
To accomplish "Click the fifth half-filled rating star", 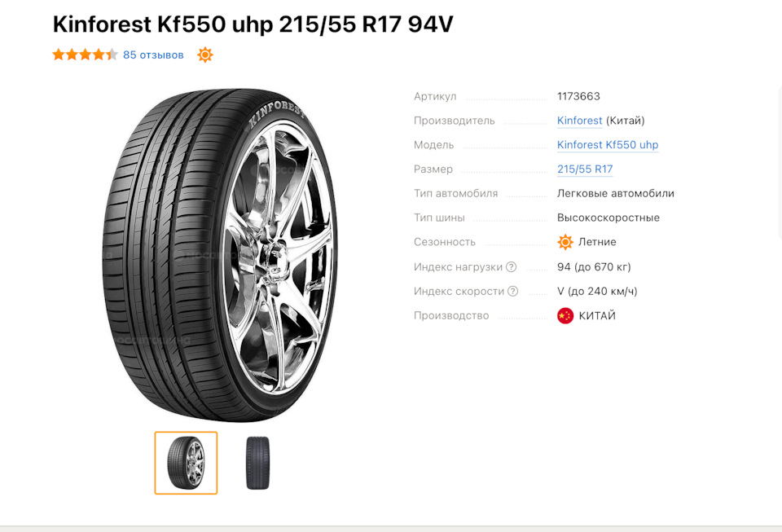I will click(x=112, y=55).
